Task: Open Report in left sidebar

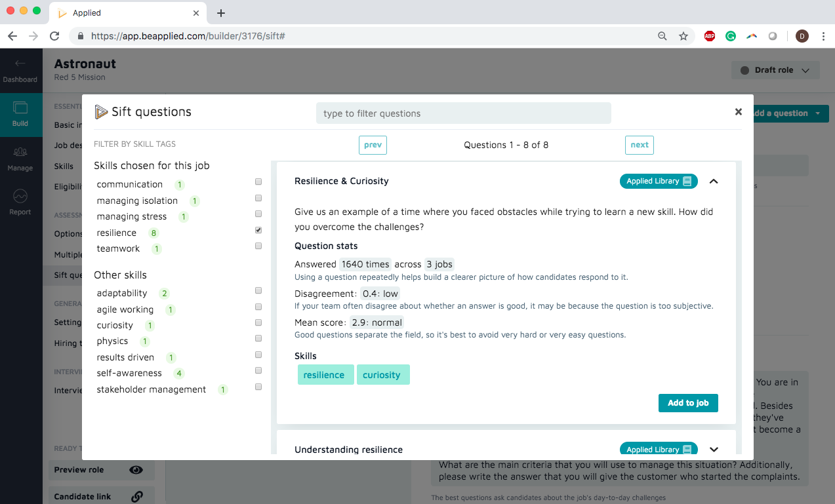Action: point(20,203)
